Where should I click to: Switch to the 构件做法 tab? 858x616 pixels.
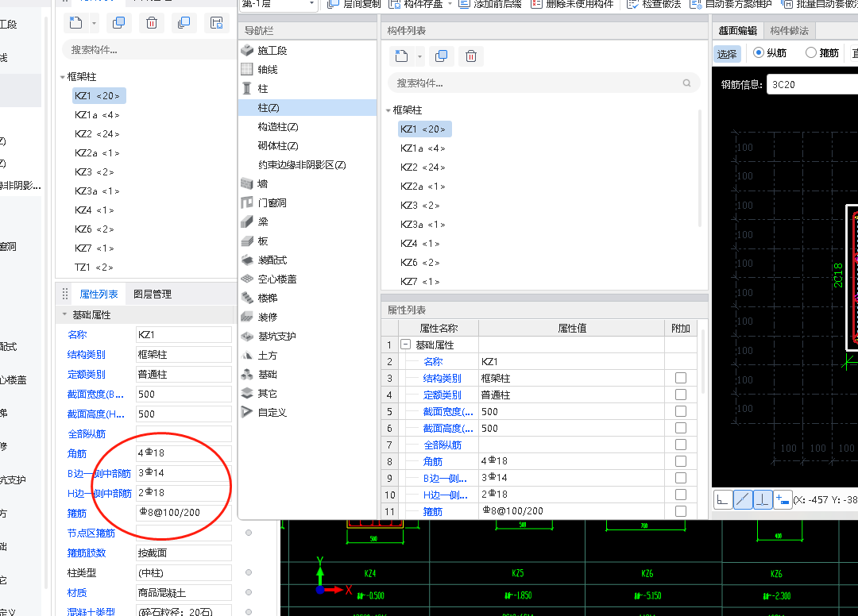(x=789, y=31)
